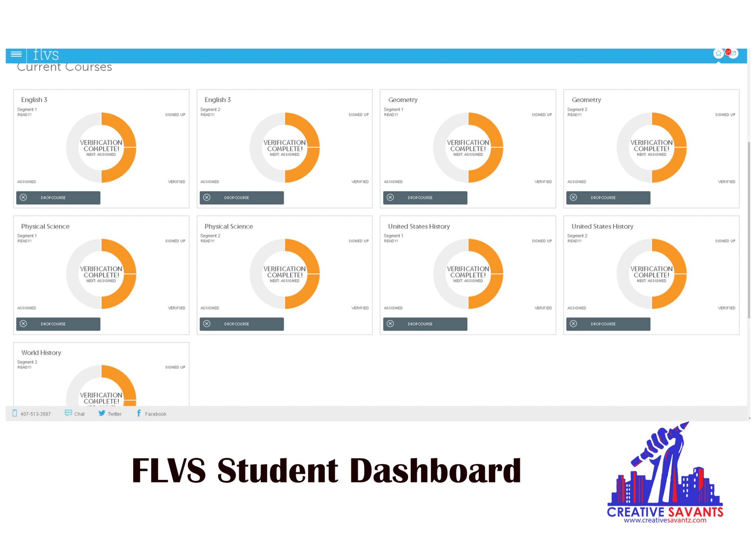The image size is (756, 540).
Task: Select the Chat support option
Action: point(74,414)
